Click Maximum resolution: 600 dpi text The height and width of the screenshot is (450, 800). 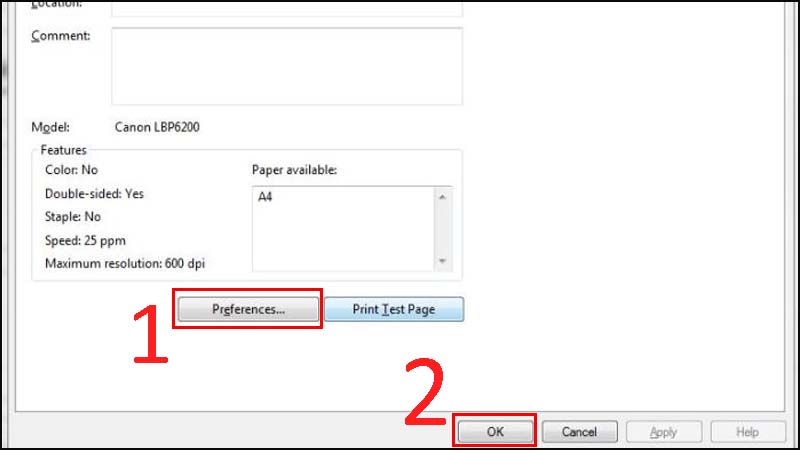click(x=125, y=264)
